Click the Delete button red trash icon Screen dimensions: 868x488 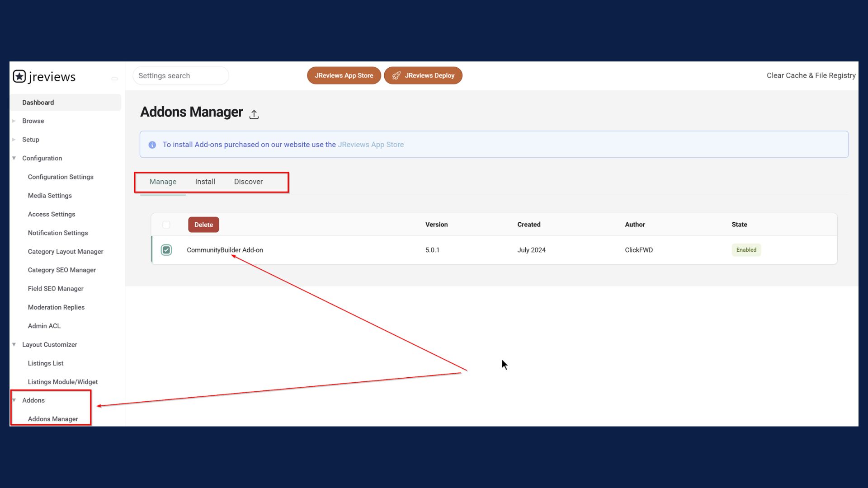(203, 224)
